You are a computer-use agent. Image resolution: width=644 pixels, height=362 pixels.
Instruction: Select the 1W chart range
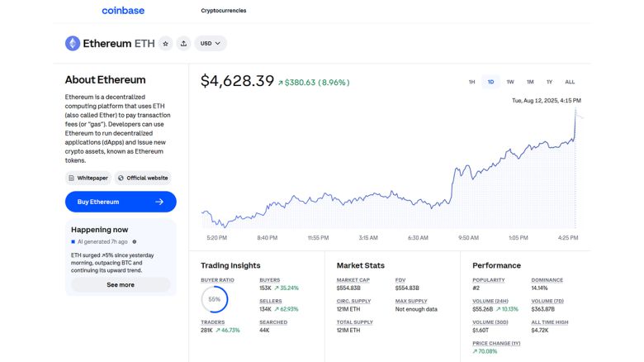pos(510,82)
